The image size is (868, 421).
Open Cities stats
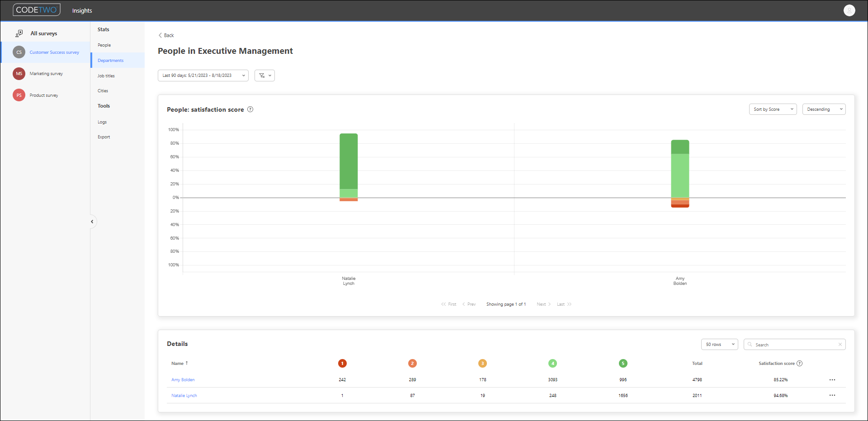point(103,91)
